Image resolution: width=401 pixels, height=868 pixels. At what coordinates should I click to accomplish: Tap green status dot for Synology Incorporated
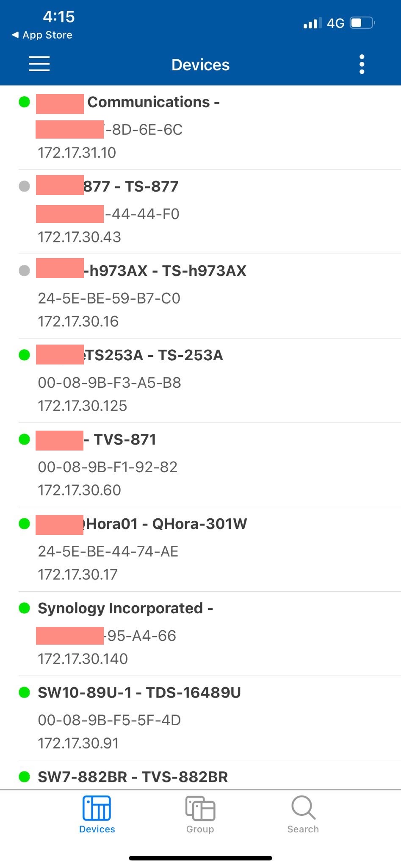(x=25, y=608)
